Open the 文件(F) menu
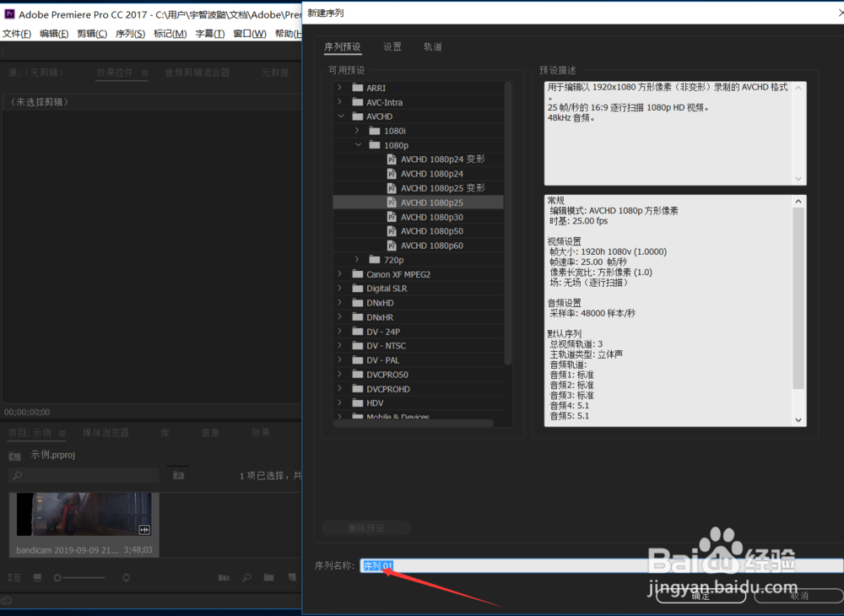This screenshot has width=844, height=616. tap(16, 34)
